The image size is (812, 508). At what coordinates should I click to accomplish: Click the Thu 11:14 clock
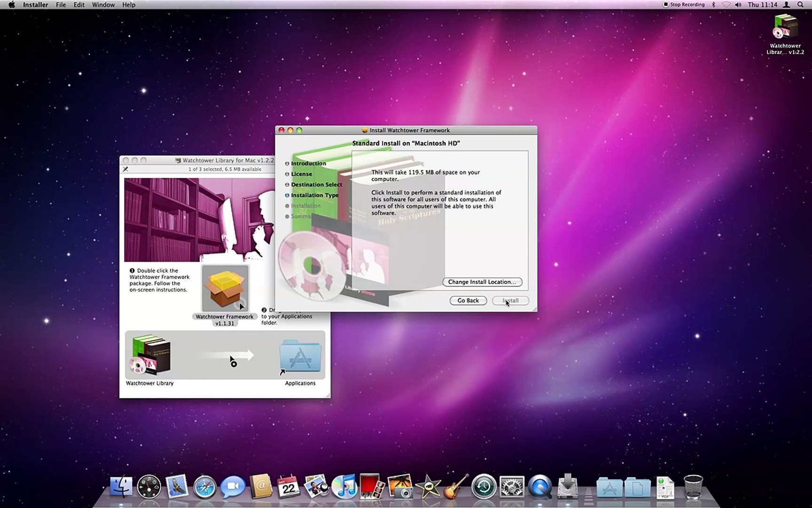pos(762,5)
